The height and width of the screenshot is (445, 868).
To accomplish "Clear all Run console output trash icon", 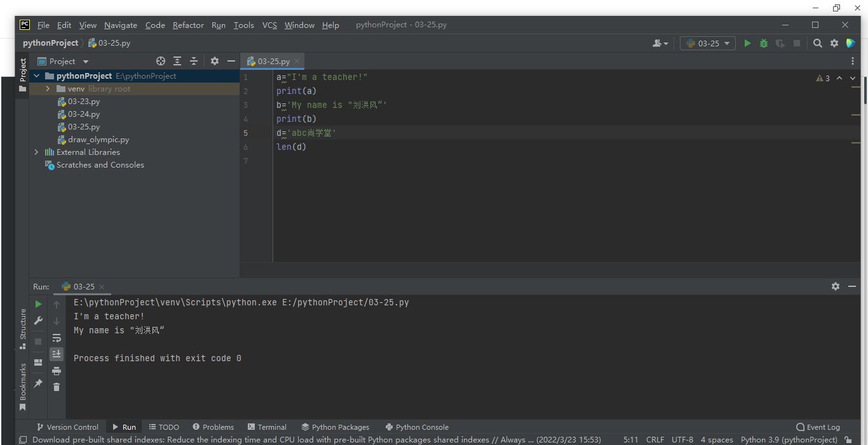I will coord(57,387).
